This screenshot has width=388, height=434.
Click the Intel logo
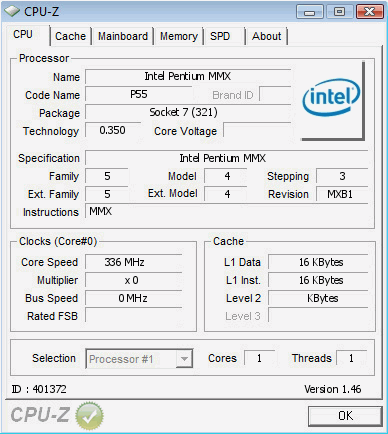pyautogui.click(x=331, y=97)
